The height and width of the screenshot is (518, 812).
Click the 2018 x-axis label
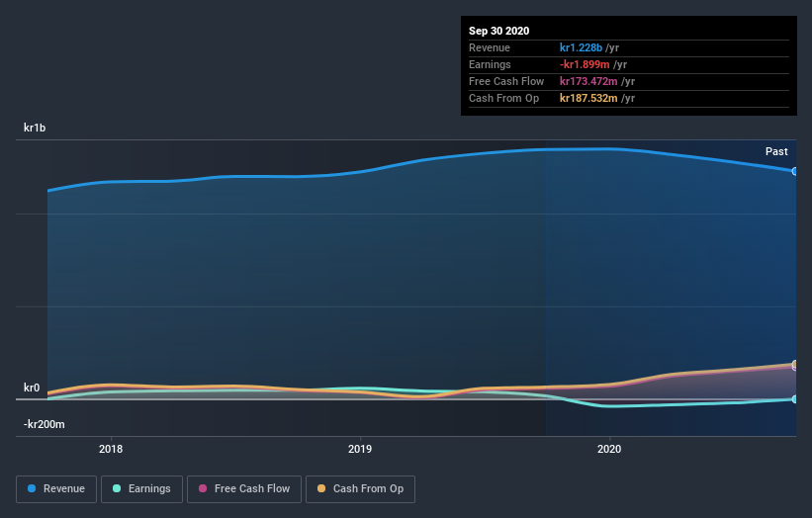[x=111, y=449]
